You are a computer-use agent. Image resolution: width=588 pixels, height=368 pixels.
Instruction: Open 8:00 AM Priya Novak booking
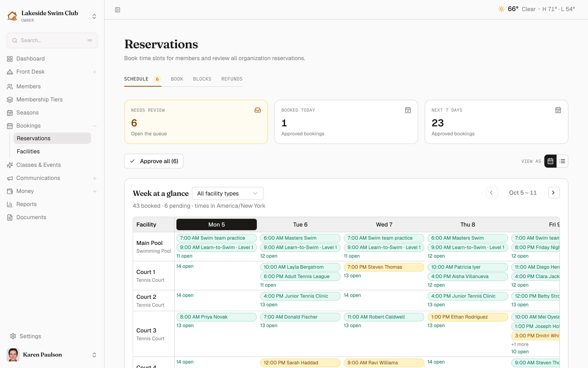point(216,317)
